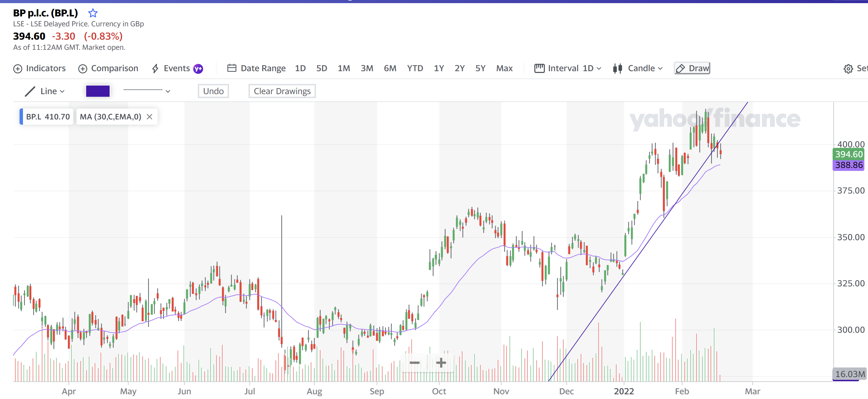Click the Undo button
This screenshot has height=399, width=868.
pos(213,91)
